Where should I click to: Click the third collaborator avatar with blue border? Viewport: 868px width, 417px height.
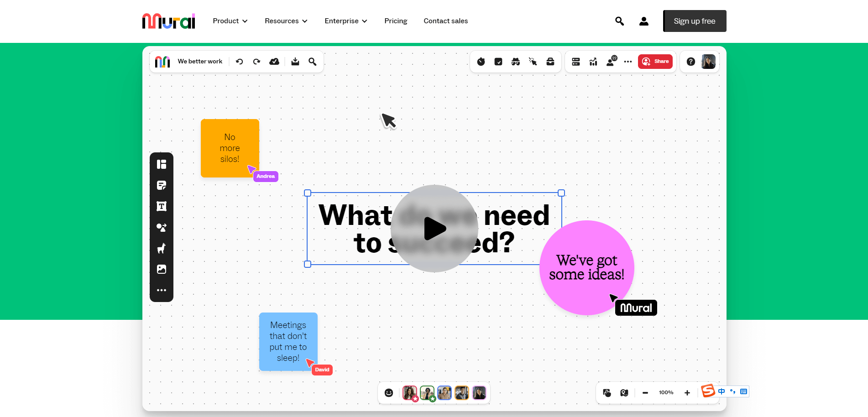click(444, 393)
